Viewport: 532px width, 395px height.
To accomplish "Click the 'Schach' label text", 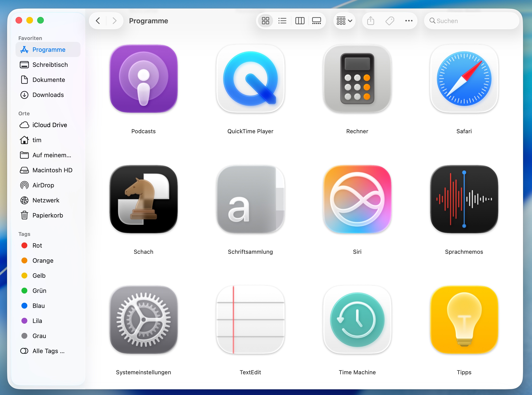I will tap(143, 252).
